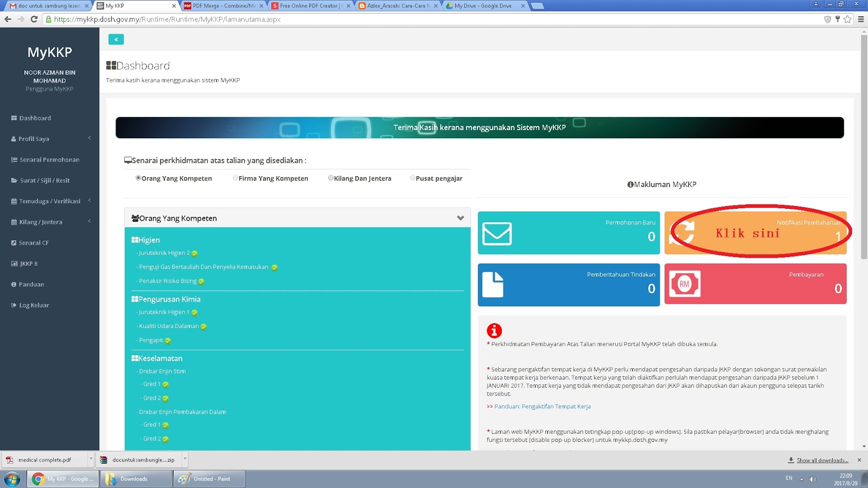The height and width of the screenshot is (488, 868).
Task: Bookmark this page with the star icon
Action: (847, 19)
